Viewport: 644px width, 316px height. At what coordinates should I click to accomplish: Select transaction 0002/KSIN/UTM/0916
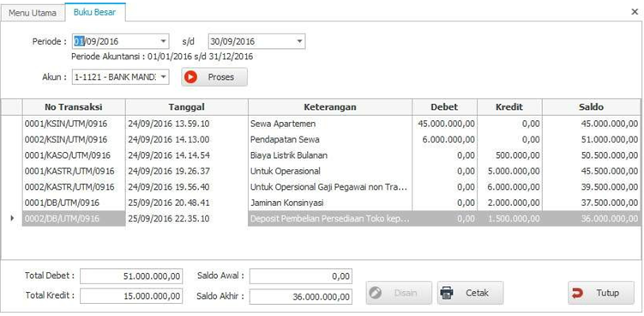[x=74, y=139]
